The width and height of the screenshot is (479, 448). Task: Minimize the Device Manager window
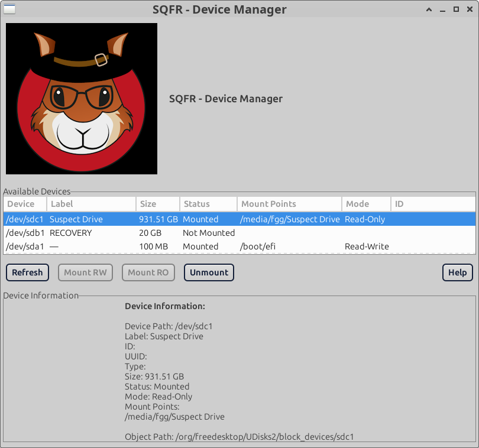click(x=442, y=9)
